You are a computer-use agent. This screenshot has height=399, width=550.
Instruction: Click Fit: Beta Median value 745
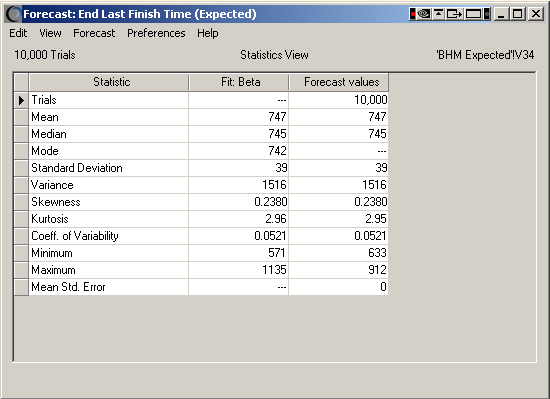(239, 134)
